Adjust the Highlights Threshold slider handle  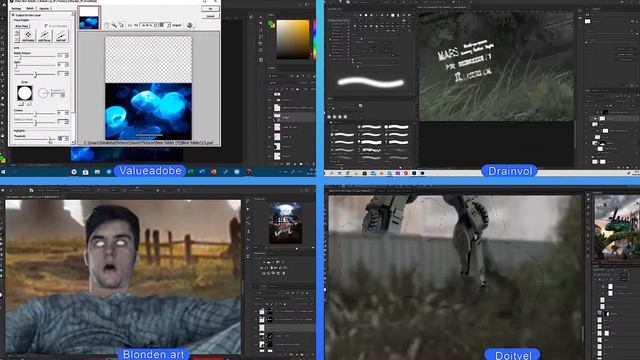(x=50, y=140)
